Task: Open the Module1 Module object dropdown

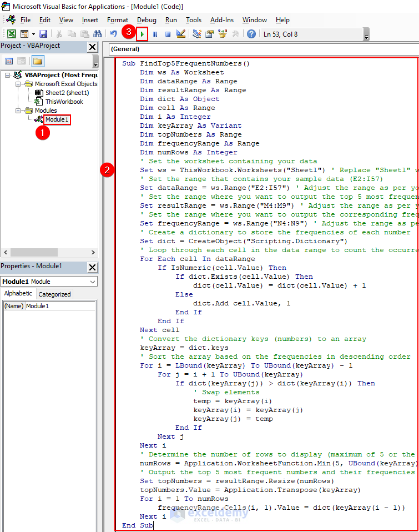Action: pyautogui.click(x=93, y=282)
